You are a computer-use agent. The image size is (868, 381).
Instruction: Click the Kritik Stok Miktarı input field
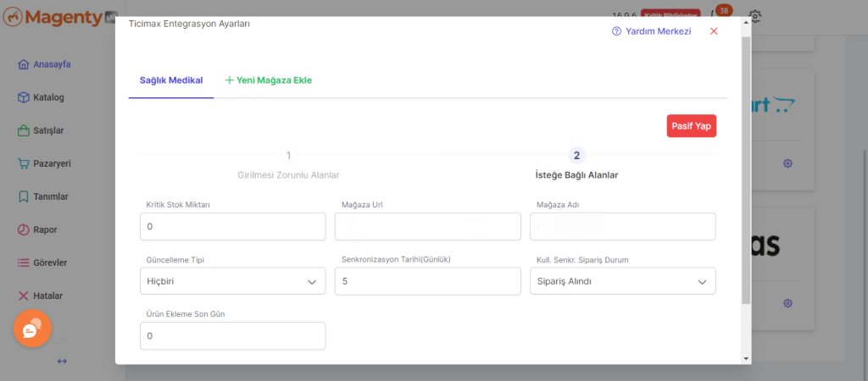(x=232, y=227)
